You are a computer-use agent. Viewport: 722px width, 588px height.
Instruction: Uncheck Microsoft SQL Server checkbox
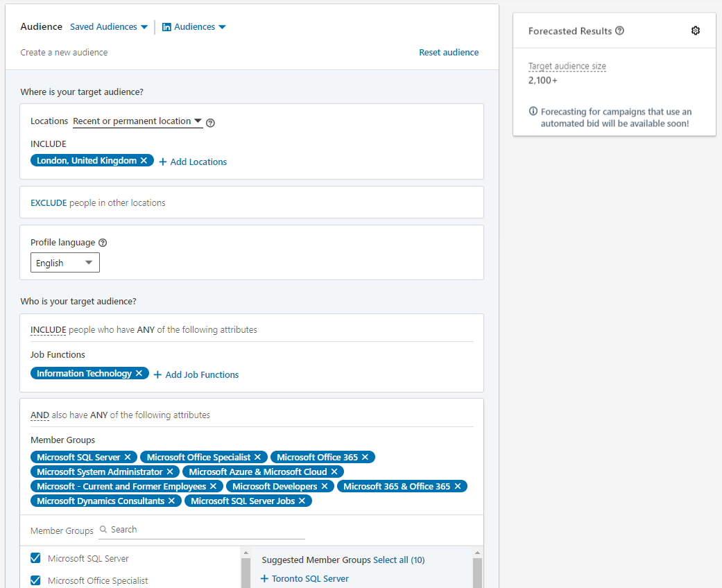35,558
